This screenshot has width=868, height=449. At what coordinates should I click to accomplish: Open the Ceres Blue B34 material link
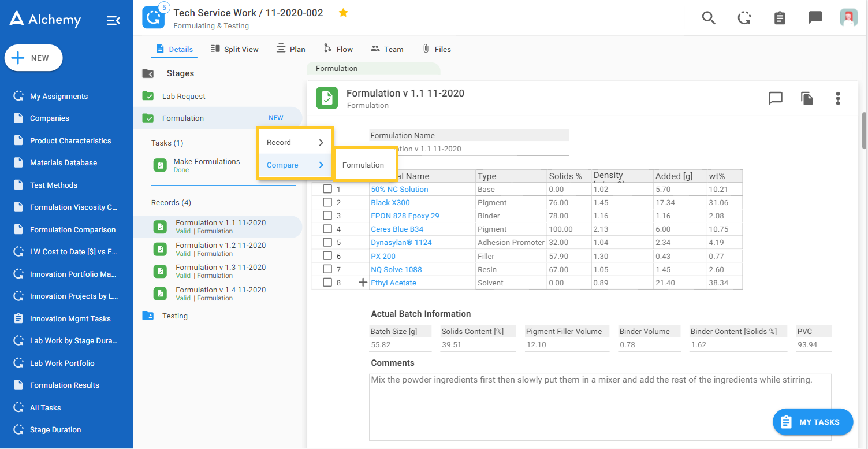[397, 229]
